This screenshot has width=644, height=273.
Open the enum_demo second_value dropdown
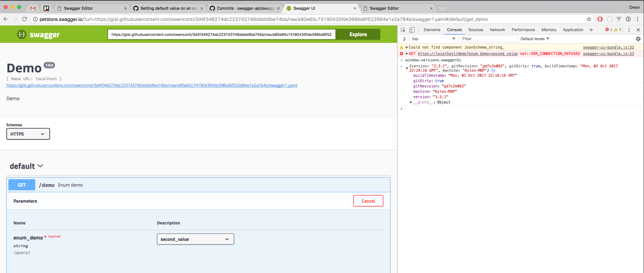(x=195, y=239)
